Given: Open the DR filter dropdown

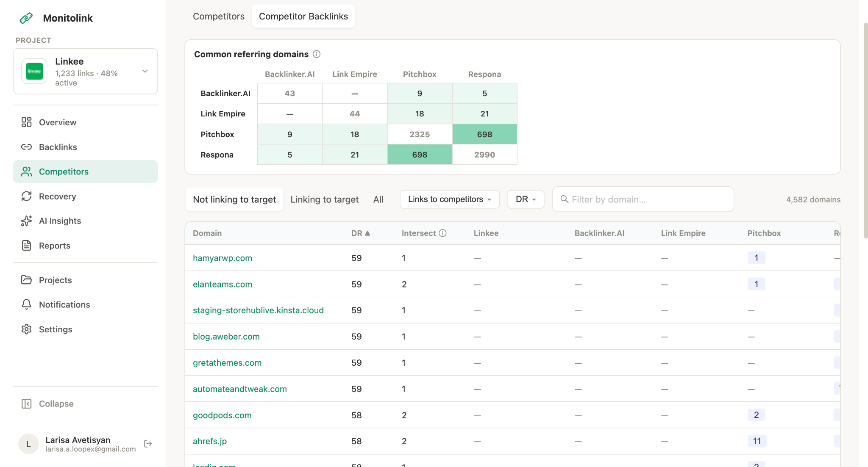Looking at the screenshot, I should click(x=526, y=199).
